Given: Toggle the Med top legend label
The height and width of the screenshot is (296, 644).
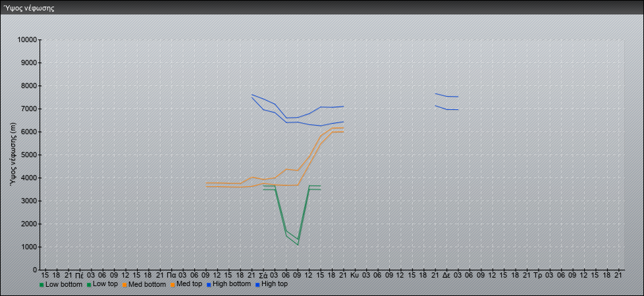Looking at the screenshot, I should point(189,284).
